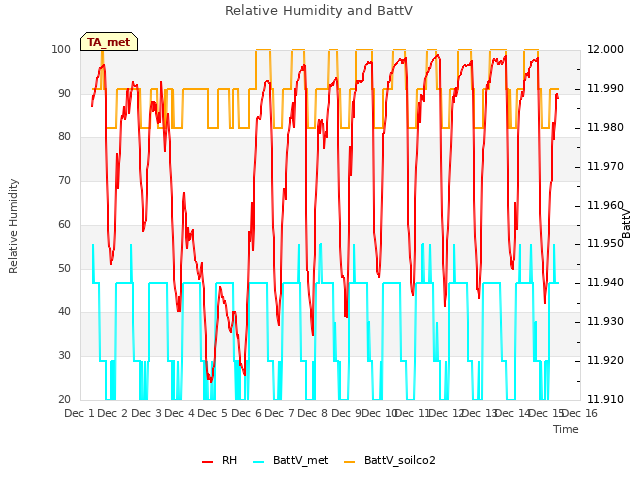Click the Dec 5 x-axis tick label
The width and height of the screenshot is (640, 480).
click(x=212, y=413)
